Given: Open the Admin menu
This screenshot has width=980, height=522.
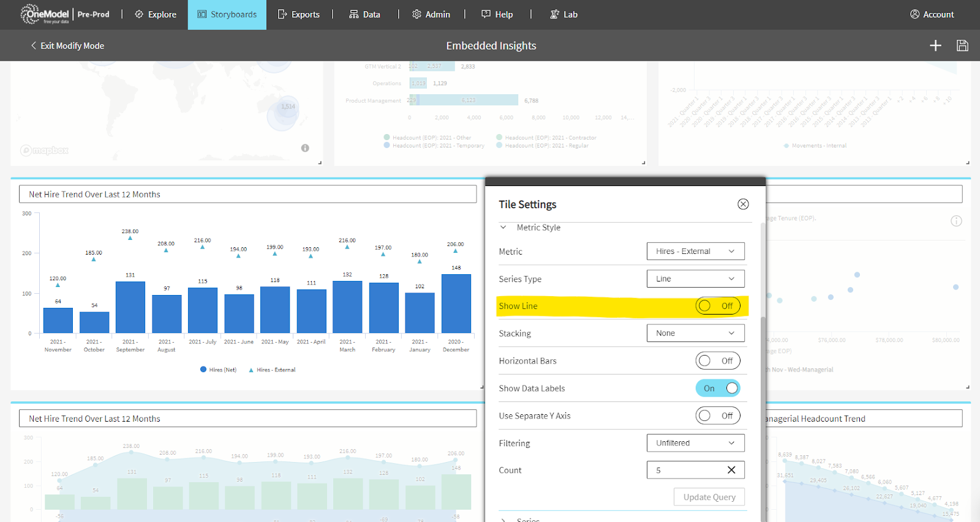Looking at the screenshot, I should click(x=431, y=15).
